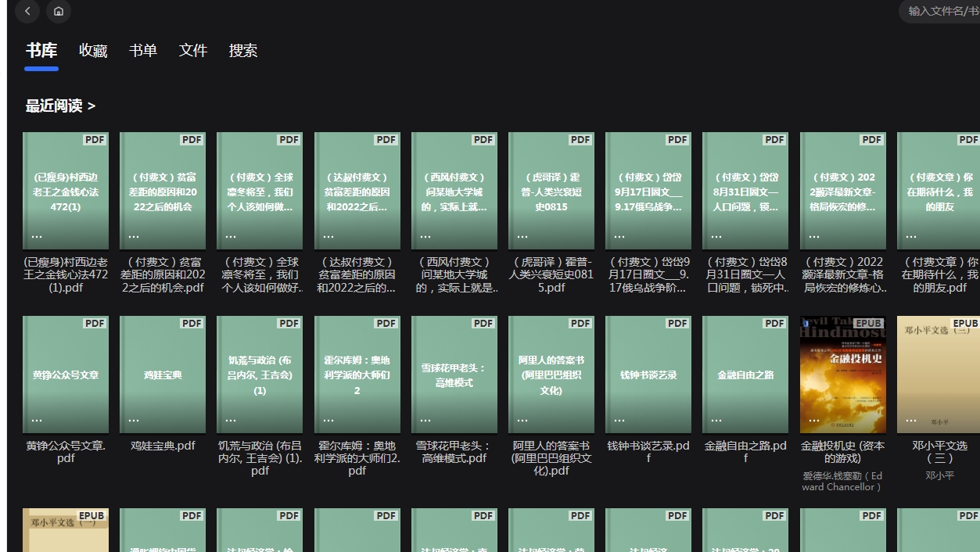Open more options on 达叔付费文 cover
Screen dimensions: 980x552
328,236
